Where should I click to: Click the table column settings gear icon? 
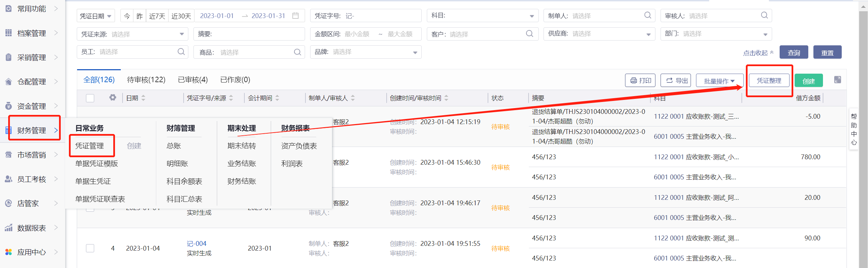113,98
